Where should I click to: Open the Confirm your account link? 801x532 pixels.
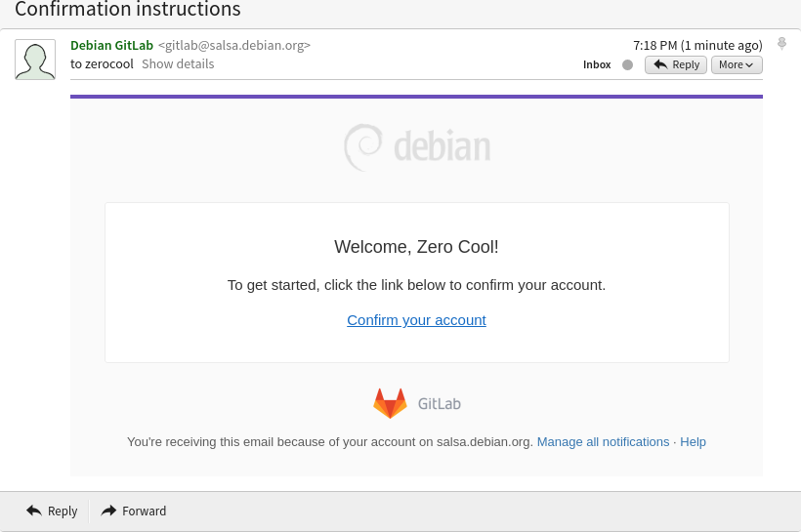pos(416,320)
